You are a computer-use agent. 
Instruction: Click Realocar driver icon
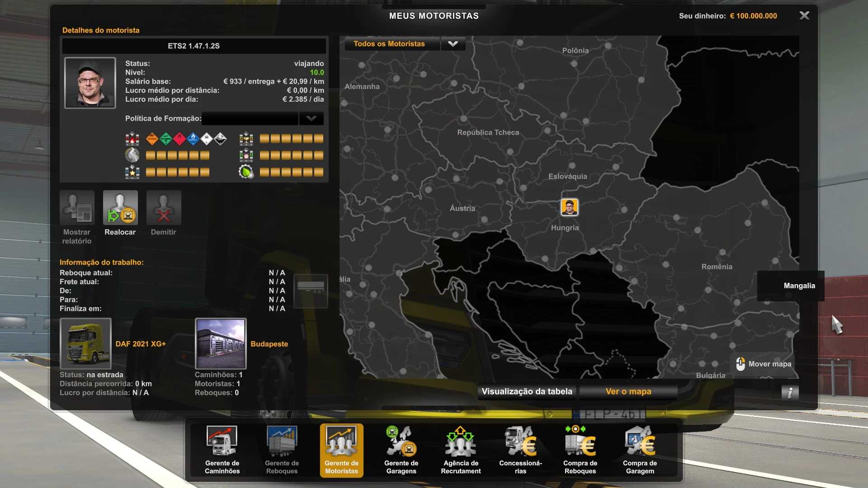tap(120, 208)
